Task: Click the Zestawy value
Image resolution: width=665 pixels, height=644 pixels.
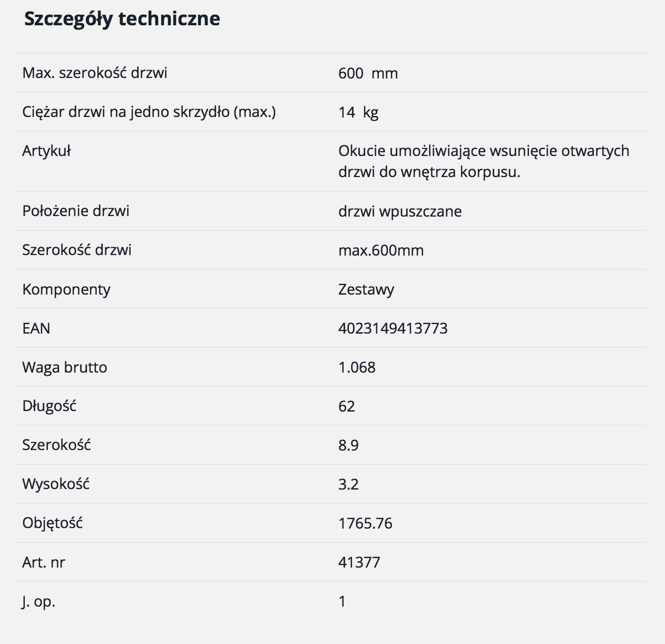Action: 366,290
